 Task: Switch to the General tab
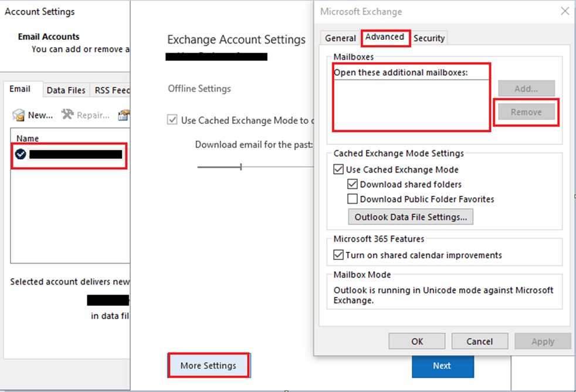(340, 38)
